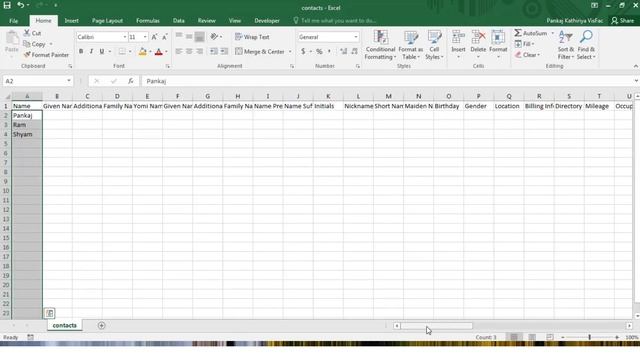Add a new sheet with plus icon

(x=101, y=325)
